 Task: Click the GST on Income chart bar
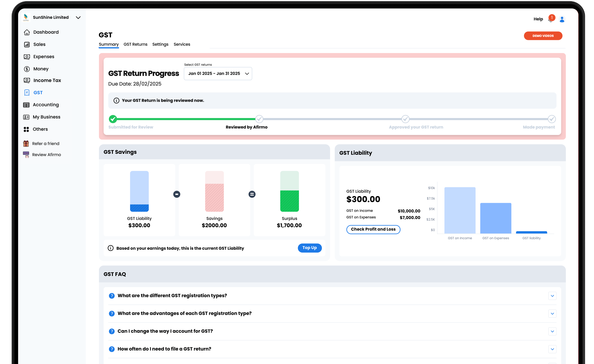click(460, 210)
